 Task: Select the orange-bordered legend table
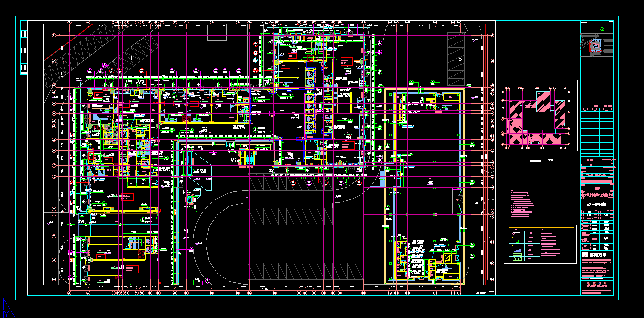(x=541, y=244)
